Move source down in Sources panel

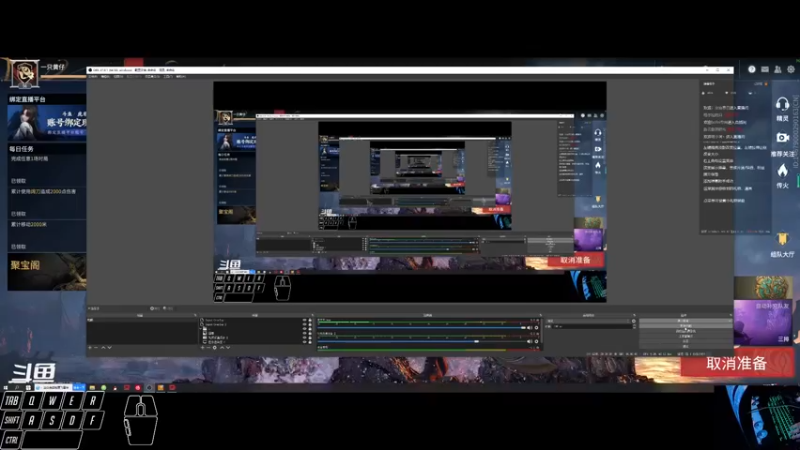click(x=228, y=347)
